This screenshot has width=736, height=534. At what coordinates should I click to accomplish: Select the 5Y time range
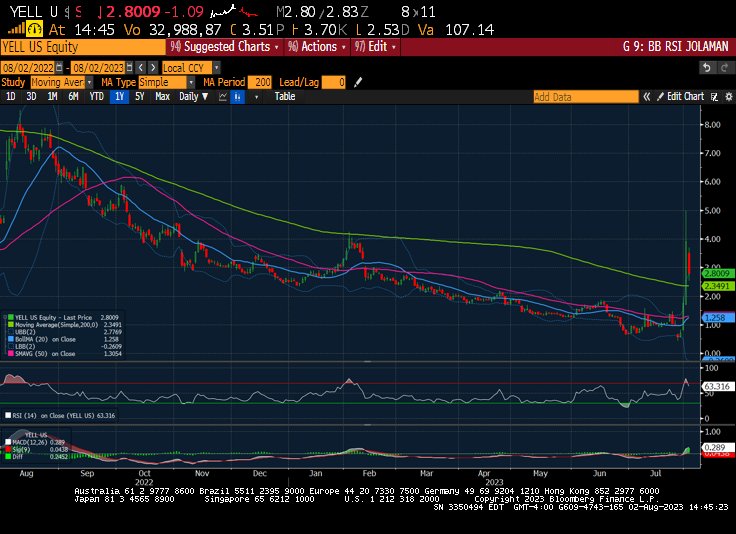(x=139, y=97)
